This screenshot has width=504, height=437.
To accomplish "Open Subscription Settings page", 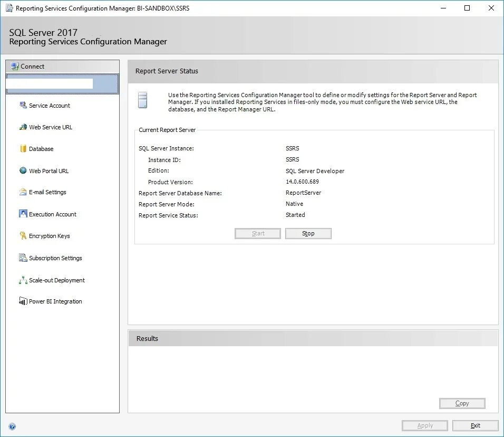I will (x=55, y=258).
